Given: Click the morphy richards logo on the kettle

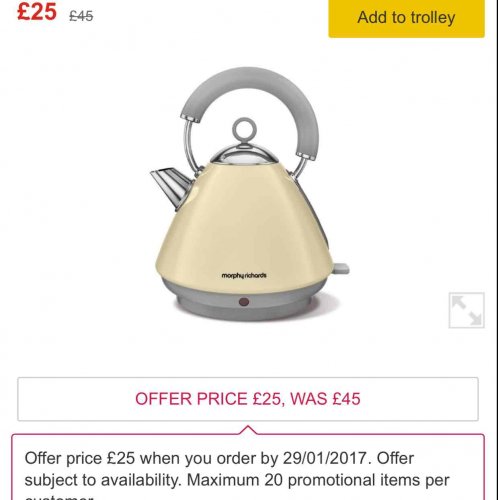Looking at the screenshot, I should pos(244,275).
